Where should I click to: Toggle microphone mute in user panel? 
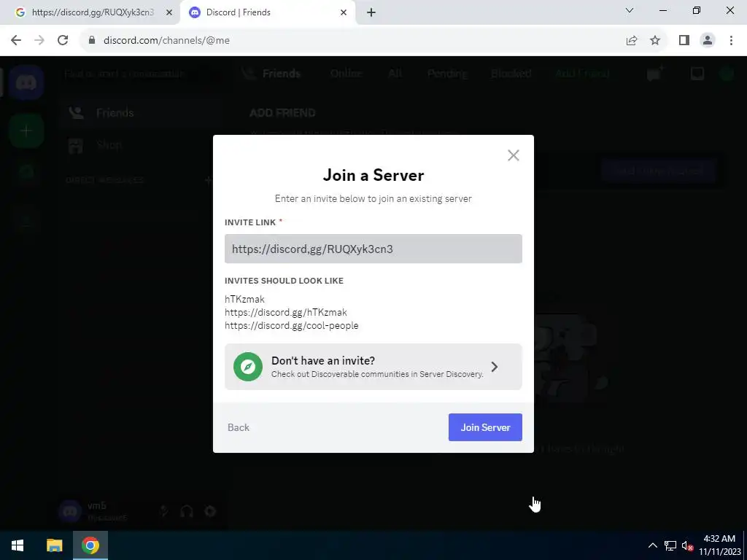(164, 511)
